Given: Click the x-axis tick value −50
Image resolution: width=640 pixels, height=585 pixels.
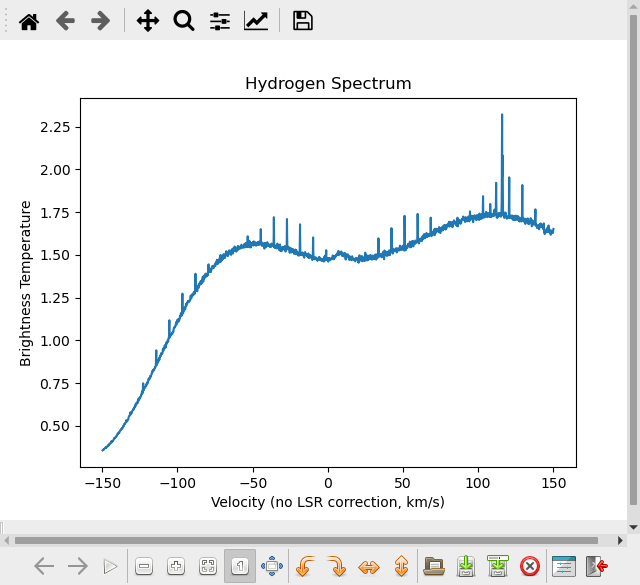Looking at the screenshot, I should [253, 483].
